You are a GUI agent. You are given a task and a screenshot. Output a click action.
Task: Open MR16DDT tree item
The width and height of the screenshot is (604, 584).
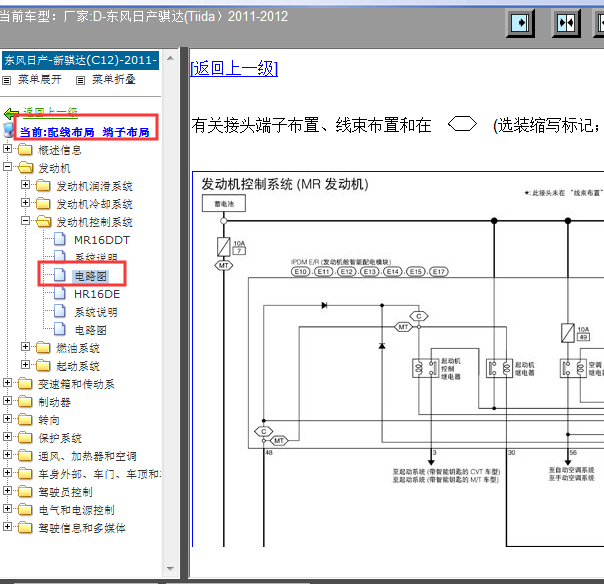coord(102,240)
